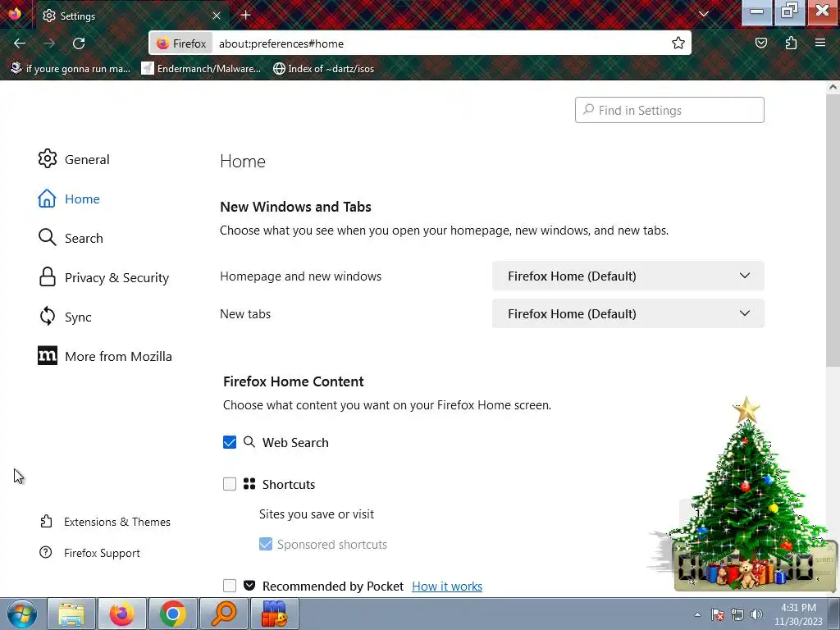The height and width of the screenshot is (630, 840).
Task: Open the General settings category
Action: tap(74, 159)
